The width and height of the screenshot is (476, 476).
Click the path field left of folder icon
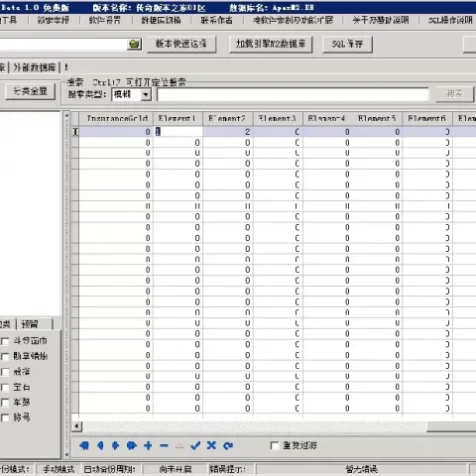coord(62,45)
